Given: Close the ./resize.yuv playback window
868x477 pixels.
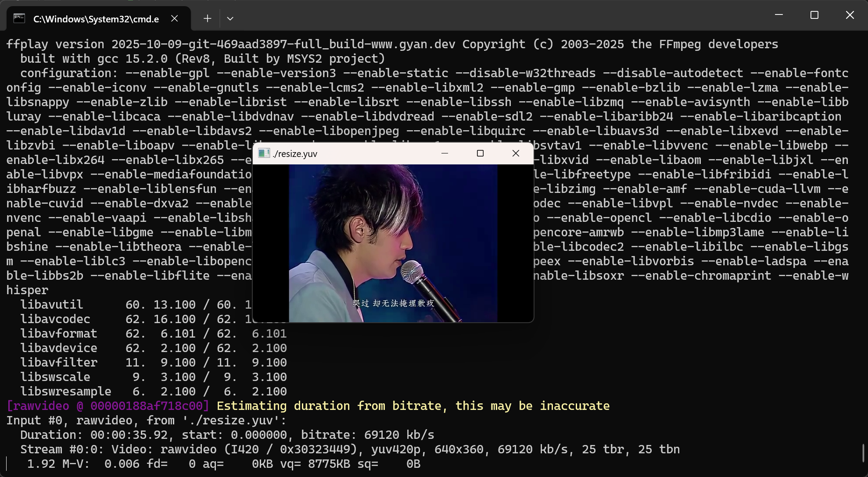Looking at the screenshot, I should 516,153.
